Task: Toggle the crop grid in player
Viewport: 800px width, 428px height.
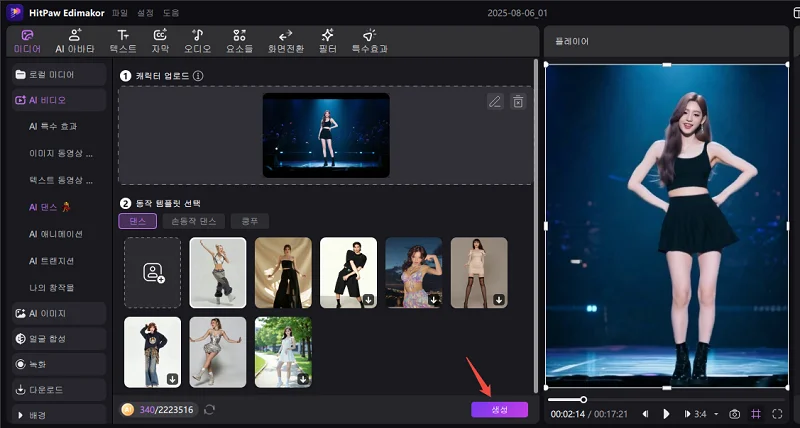Action: pyautogui.click(x=756, y=414)
